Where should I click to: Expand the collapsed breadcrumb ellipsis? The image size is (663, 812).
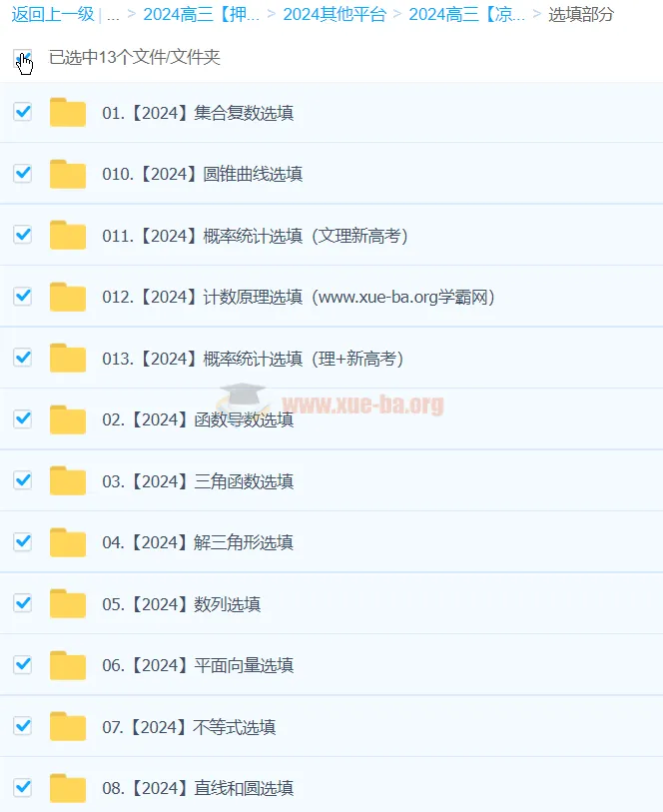pos(113,15)
